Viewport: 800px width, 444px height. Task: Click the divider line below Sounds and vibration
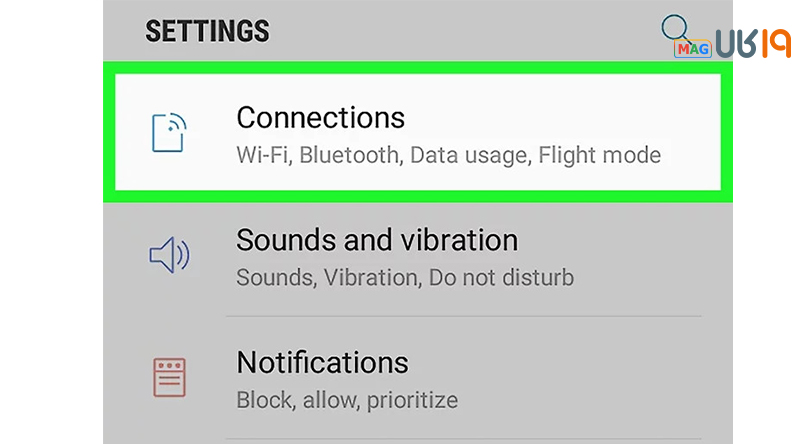464,316
